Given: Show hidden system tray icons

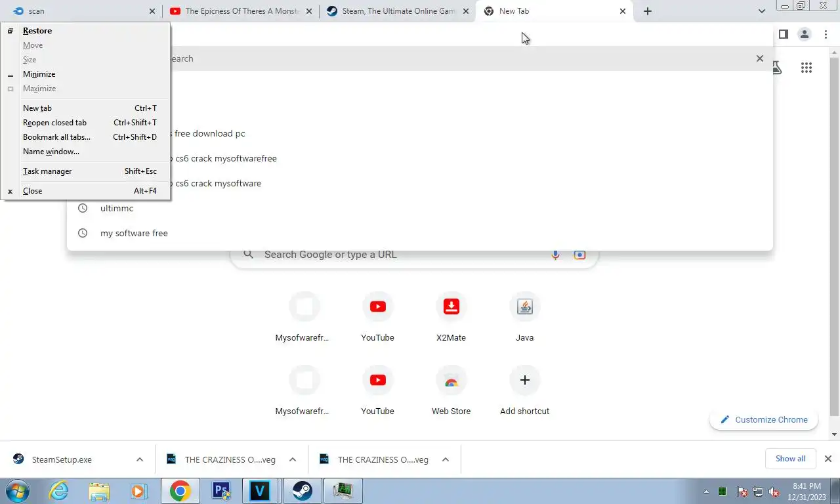Looking at the screenshot, I should (x=706, y=492).
